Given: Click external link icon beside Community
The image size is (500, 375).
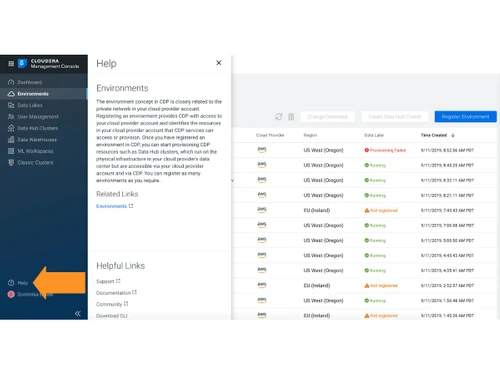Looking at the screenshot, I should [x=126, y=304].
